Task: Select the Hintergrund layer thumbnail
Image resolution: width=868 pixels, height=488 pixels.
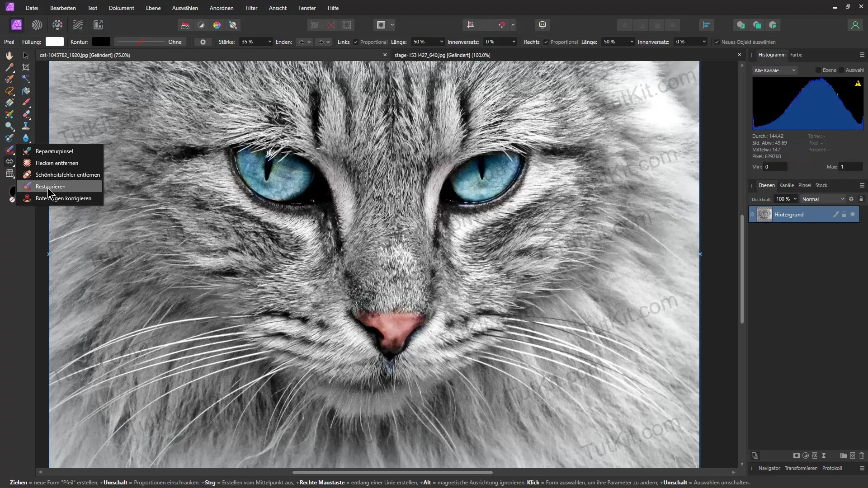Action: click(764, 215)
